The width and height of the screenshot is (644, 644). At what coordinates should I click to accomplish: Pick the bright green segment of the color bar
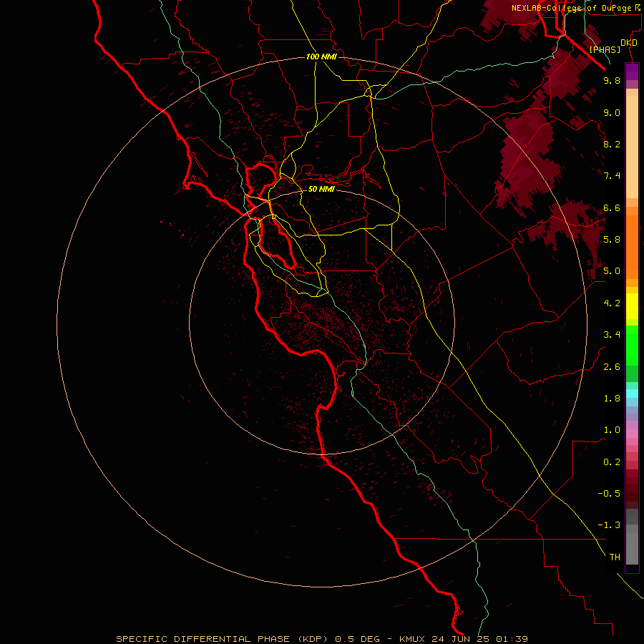pos(632,346)
